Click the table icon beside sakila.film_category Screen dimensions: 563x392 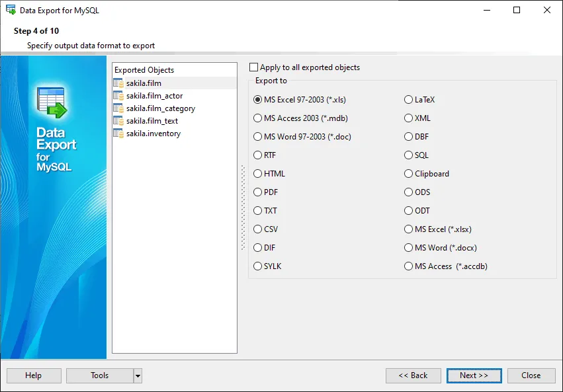coord(118,108)
